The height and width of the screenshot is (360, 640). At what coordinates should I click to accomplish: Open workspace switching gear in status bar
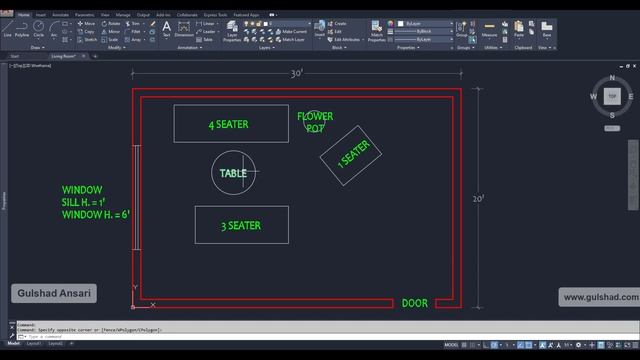tap(578, 345)
